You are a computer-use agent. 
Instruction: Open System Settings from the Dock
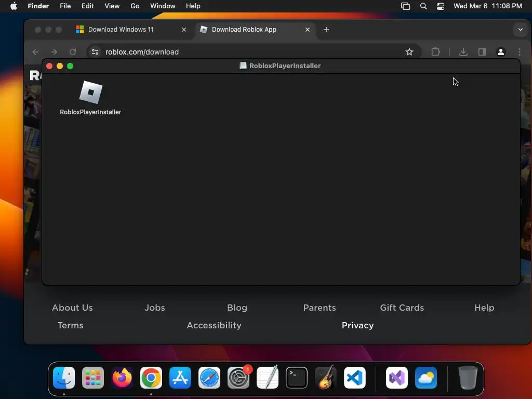point(238,378)
